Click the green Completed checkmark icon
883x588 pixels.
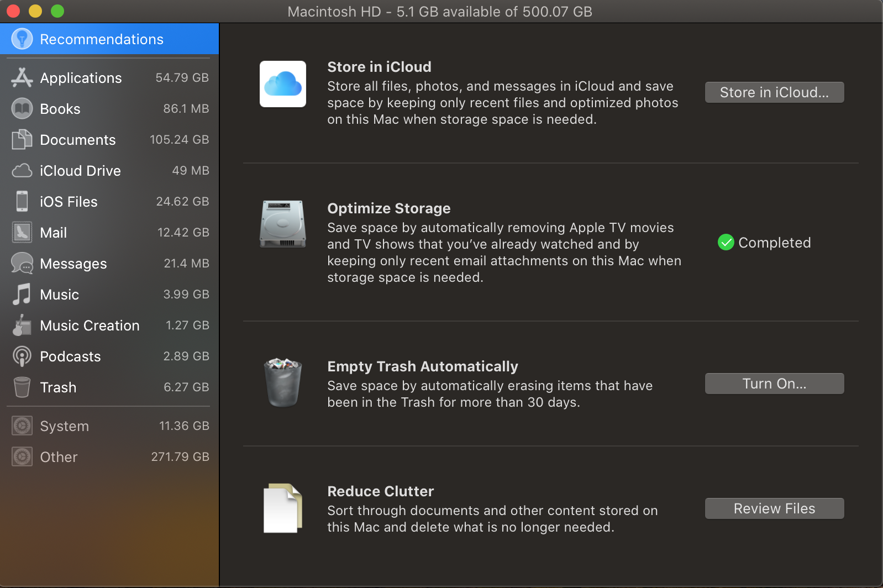(726, 242)
